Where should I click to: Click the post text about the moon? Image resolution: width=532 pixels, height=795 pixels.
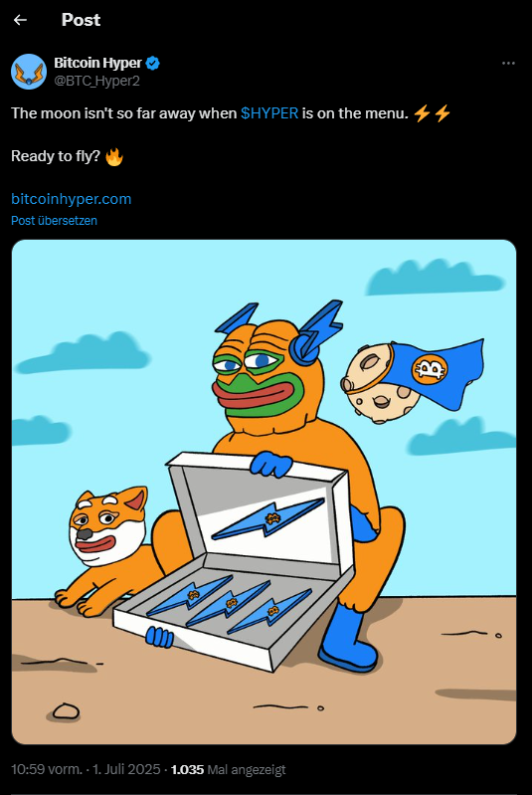coord(231,113)
